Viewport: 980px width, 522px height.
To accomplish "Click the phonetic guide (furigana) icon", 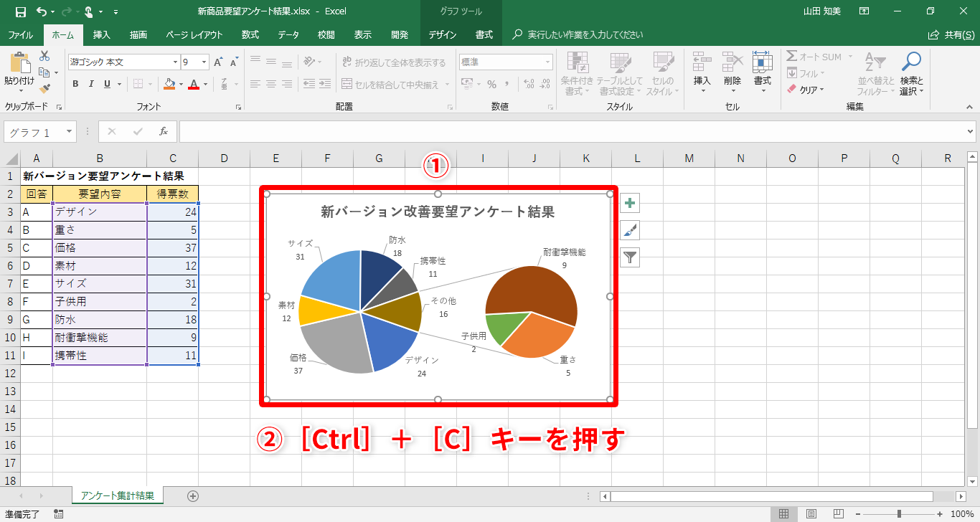I will coord(225,84).
